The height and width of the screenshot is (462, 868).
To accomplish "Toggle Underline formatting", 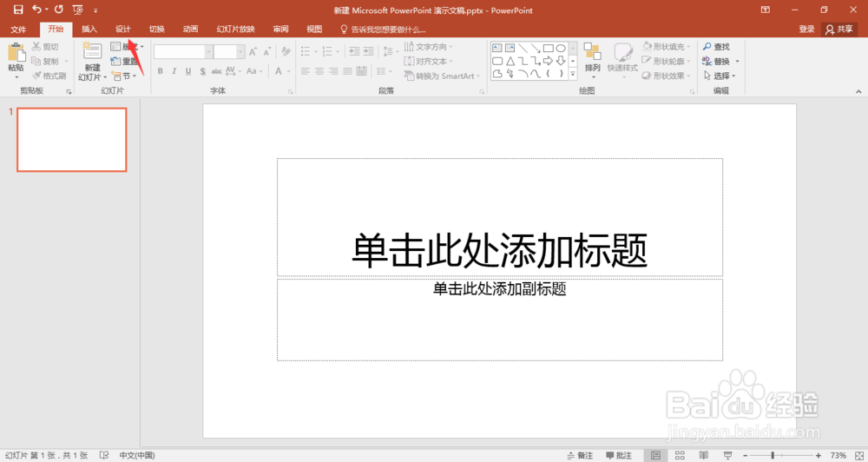I will 188,71.
